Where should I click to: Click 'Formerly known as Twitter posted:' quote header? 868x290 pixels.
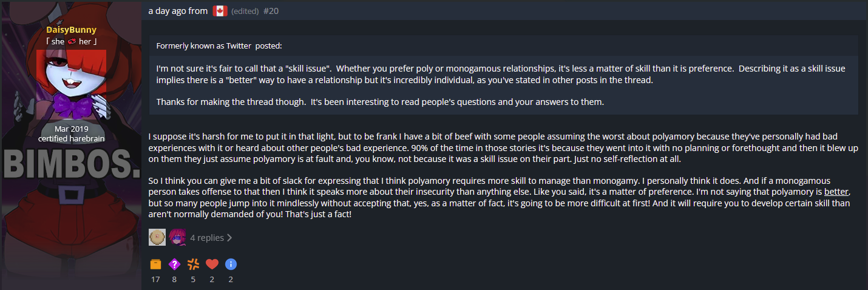[219, 46]
